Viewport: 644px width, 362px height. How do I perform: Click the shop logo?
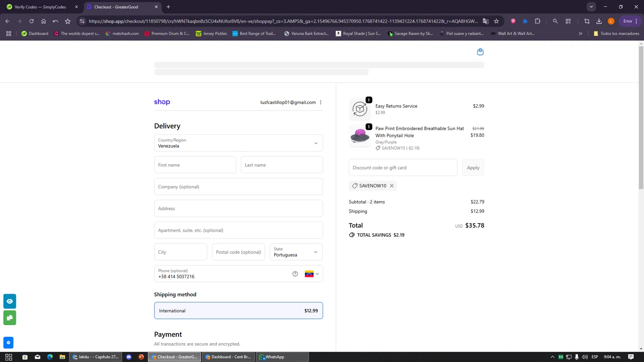[162, 102]
